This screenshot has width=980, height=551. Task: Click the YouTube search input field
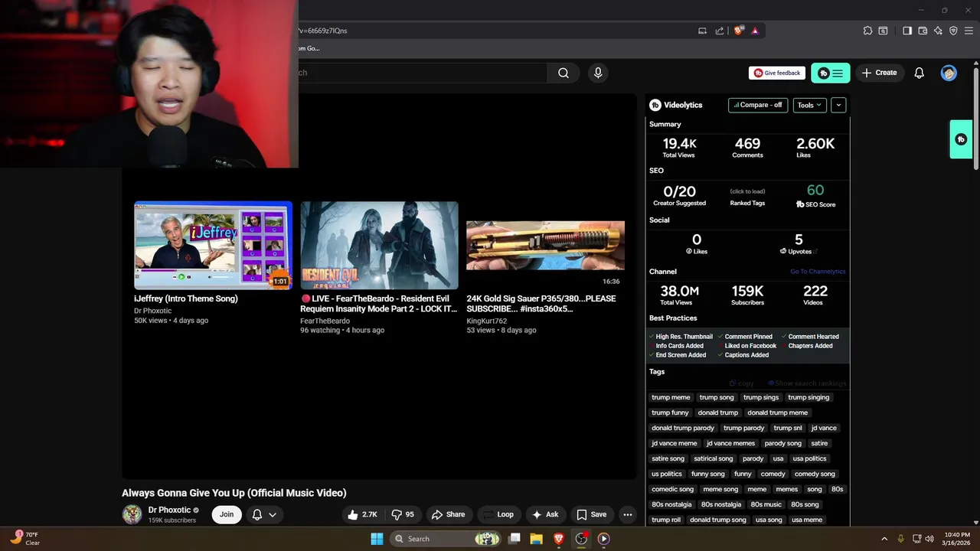click(x=423, y=73)
